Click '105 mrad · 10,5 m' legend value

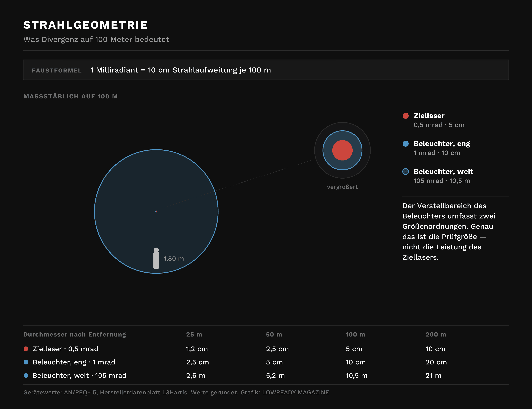tap(442, 181)
